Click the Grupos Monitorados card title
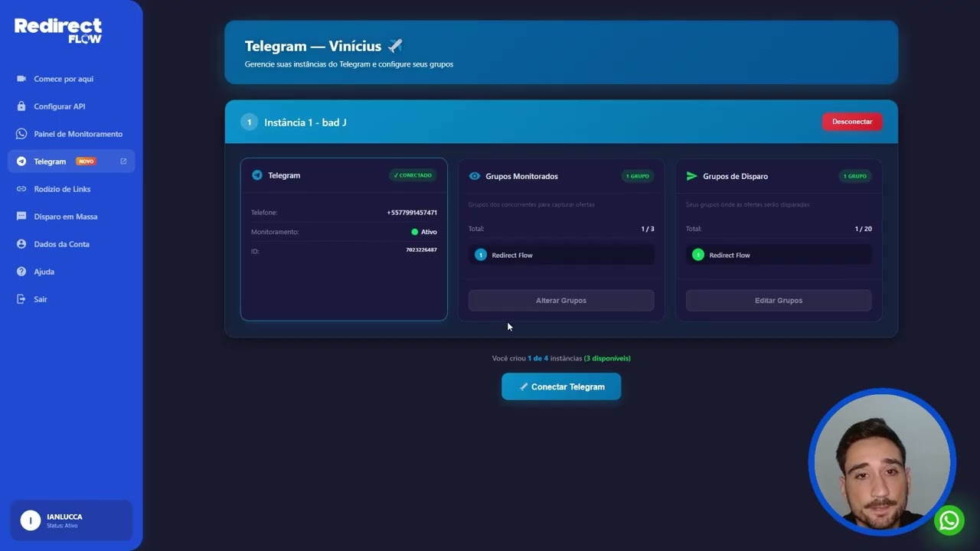Image resolution: width=980 pixels, height=551 pixels. [521, 176]
